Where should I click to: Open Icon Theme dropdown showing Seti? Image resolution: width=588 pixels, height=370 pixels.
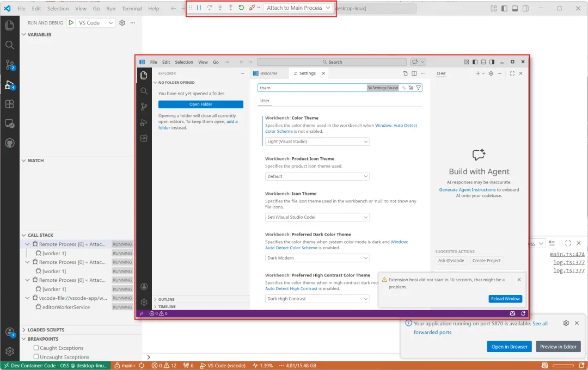317,217
